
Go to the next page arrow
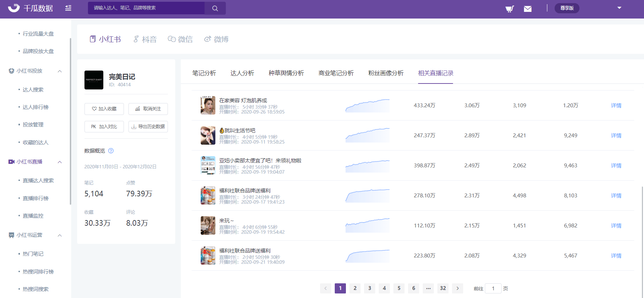tap(457, 288)
